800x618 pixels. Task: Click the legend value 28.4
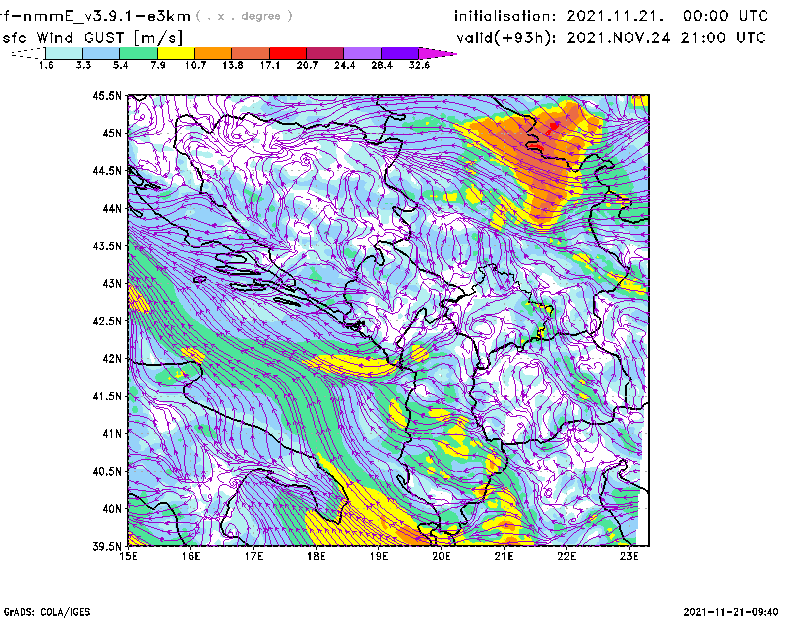(x=382, y=65)
